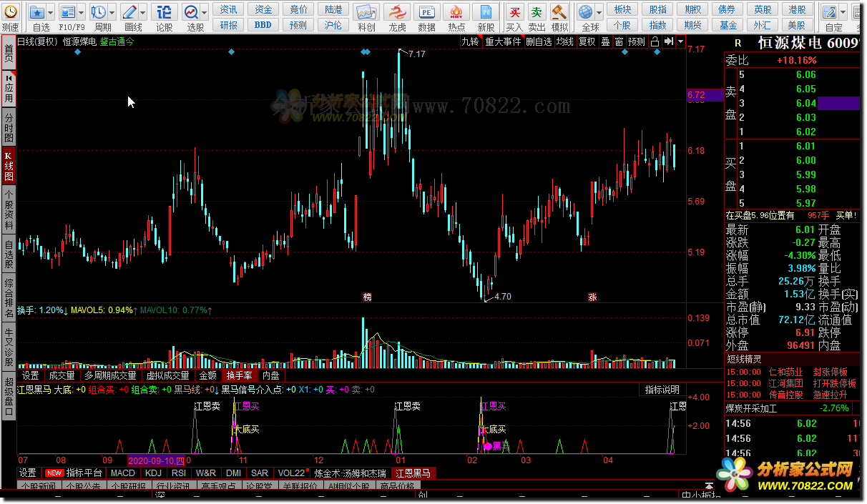Open the 全球 global markets globe icon

pos(586,12)
